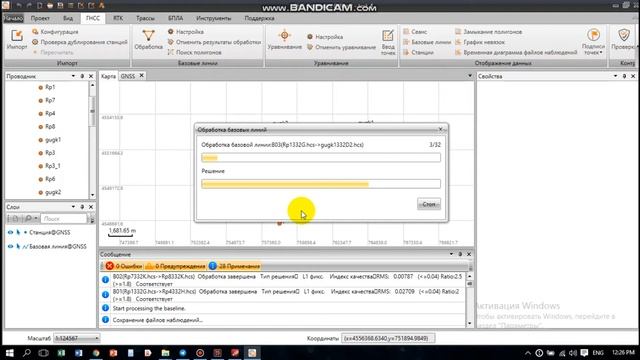Click the taskbar search magnifier
The image size is (640, 360).
[x=27, y=353]
